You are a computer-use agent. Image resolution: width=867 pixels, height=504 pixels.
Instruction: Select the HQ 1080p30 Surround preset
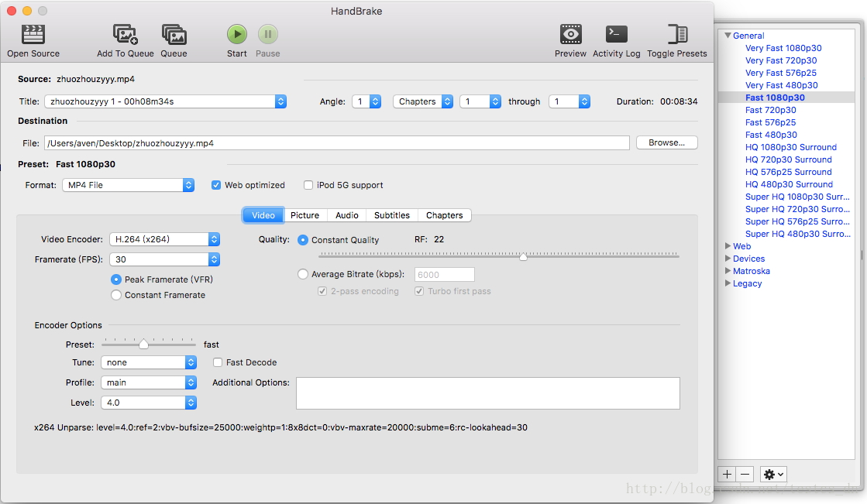point(791,147)
